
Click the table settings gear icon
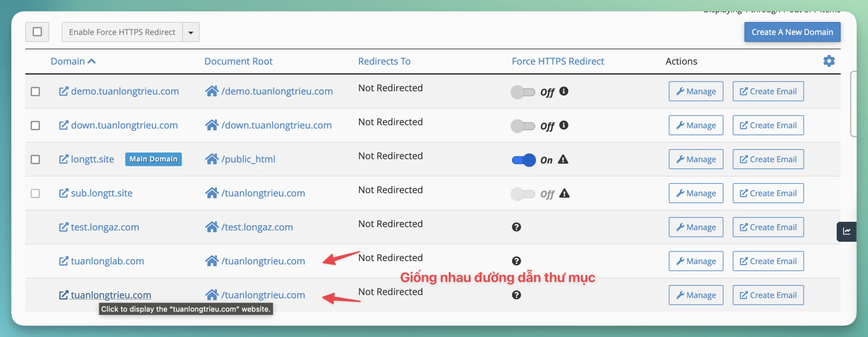pyautogui.click(x=829, y=61)
